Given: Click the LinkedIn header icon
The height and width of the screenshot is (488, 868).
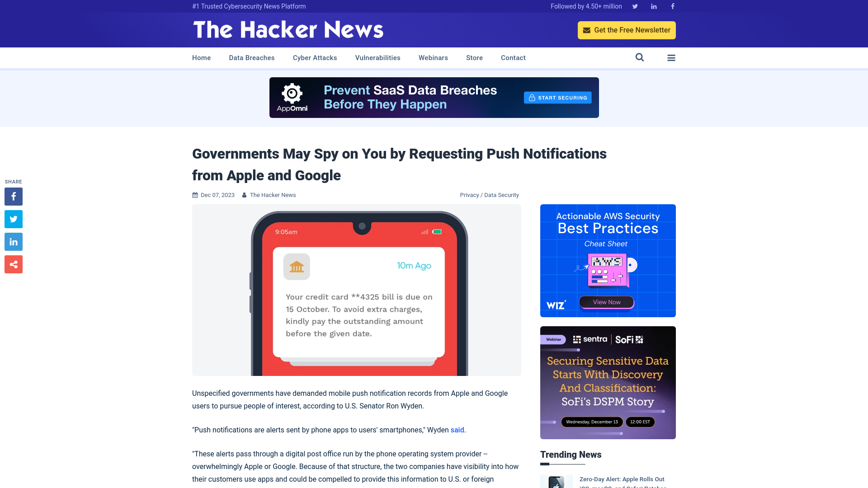Looking at the screenshot, I should click(x=654, y=6).
